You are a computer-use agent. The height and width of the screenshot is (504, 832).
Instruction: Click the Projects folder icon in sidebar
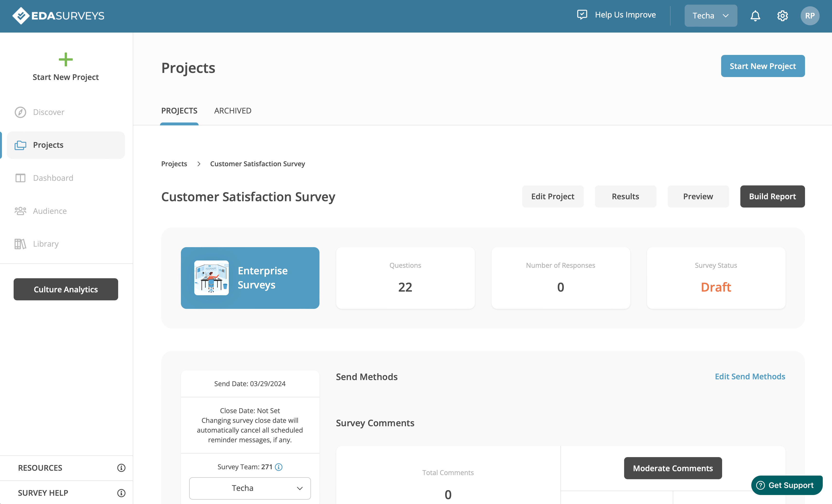point(20,145)
